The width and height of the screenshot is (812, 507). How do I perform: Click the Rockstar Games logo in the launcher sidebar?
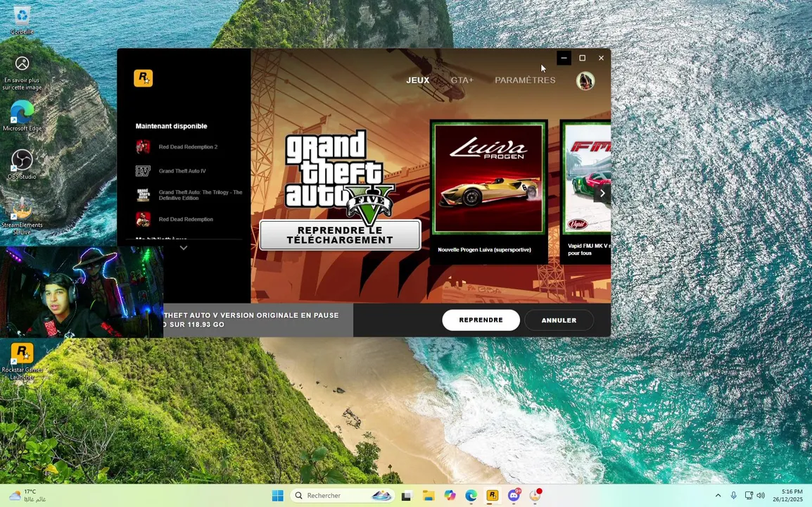(x=144, y=78)
